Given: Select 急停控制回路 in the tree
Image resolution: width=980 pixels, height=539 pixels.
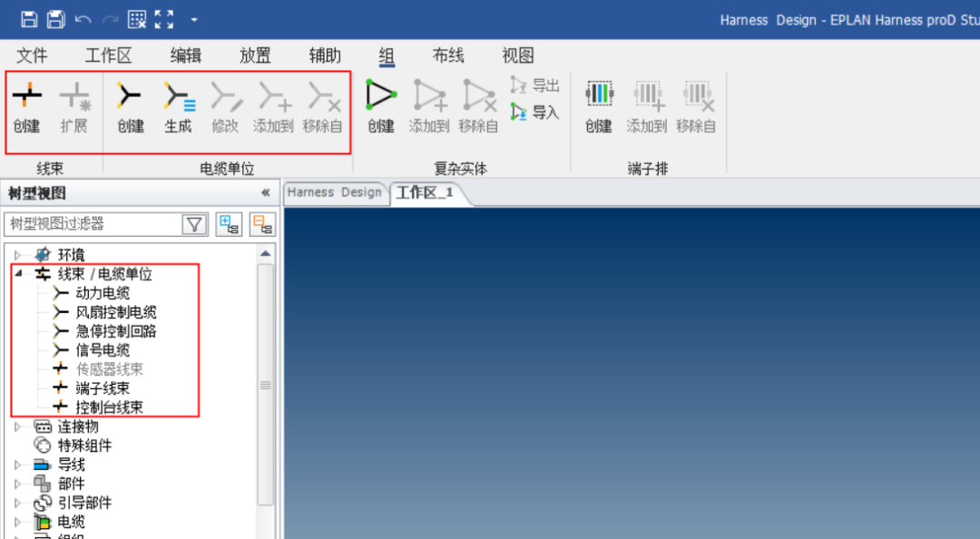Looking at the screenshot, I should [116, 331].
